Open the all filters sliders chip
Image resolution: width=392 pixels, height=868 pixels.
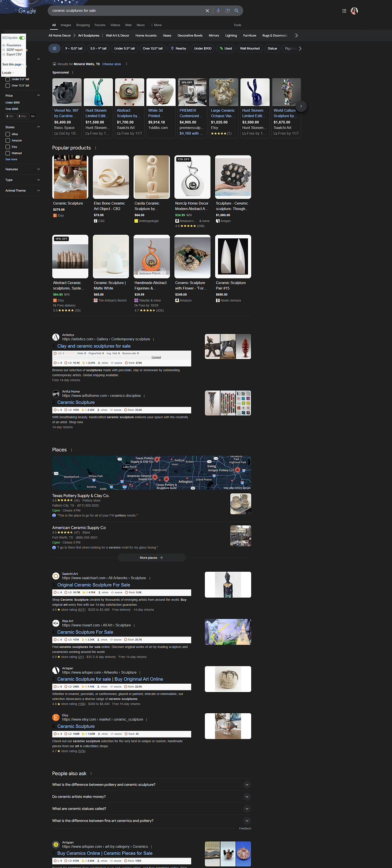54,48
